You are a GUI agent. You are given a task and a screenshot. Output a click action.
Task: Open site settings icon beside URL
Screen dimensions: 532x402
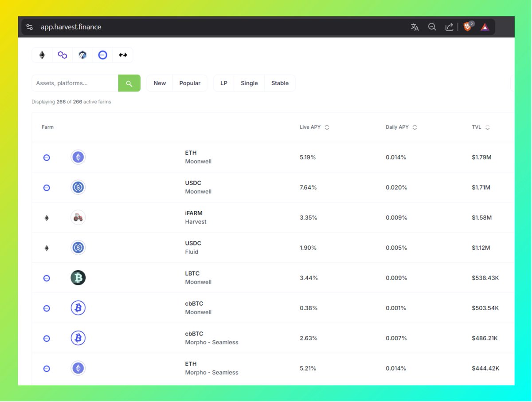pyautogui.click(x=29, y=27)
